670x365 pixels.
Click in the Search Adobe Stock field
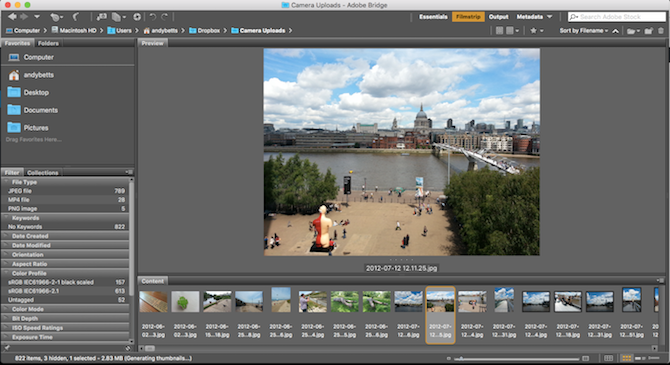click(617, 17)
